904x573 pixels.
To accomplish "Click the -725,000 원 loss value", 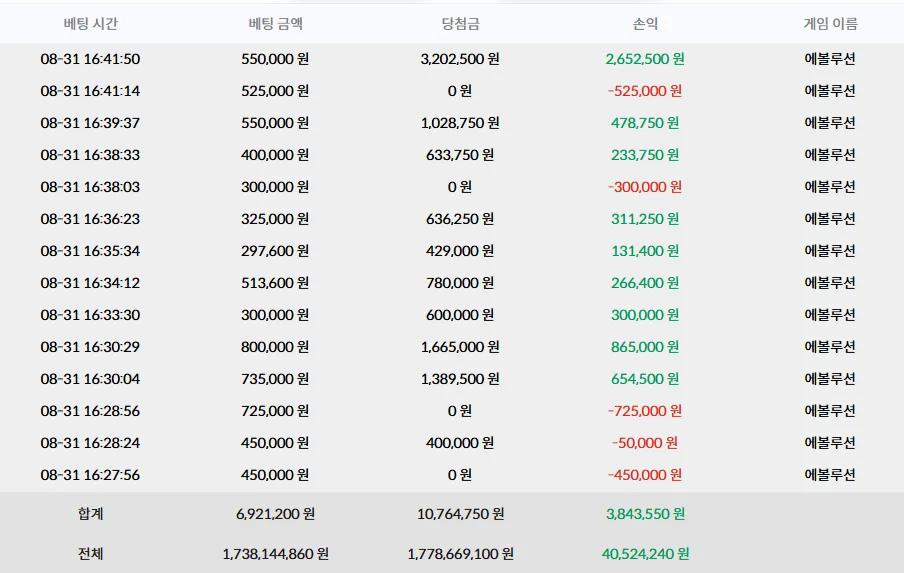I will tap(645, 411).
